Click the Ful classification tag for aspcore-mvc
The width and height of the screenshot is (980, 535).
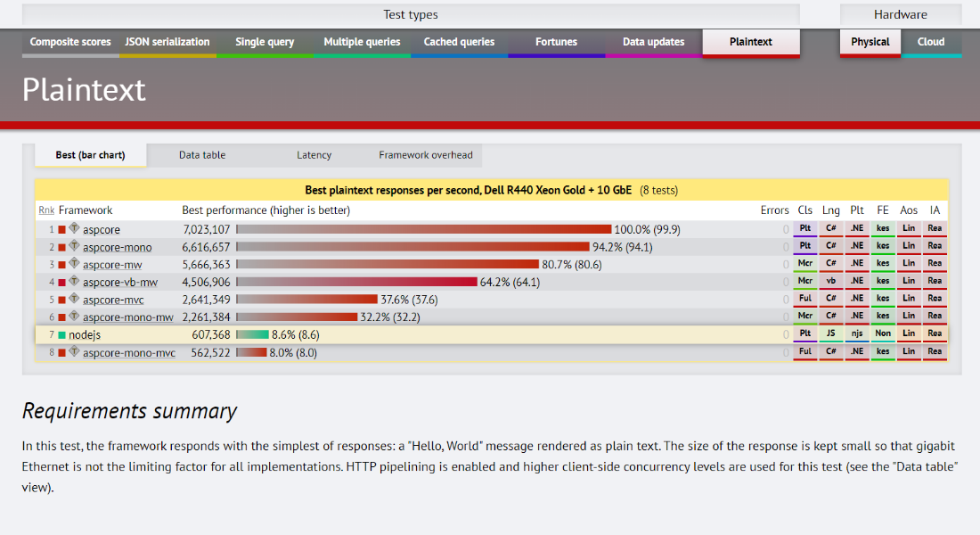[x=805, y=299]
